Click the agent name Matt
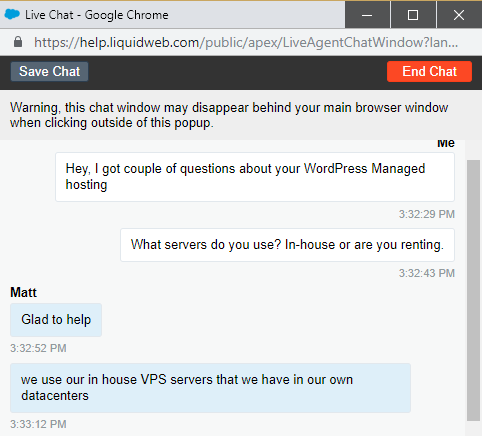 pos(23,292)
